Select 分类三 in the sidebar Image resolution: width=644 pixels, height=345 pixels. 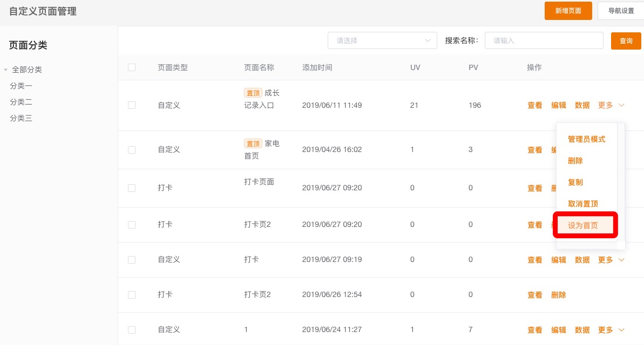[21, 118]
